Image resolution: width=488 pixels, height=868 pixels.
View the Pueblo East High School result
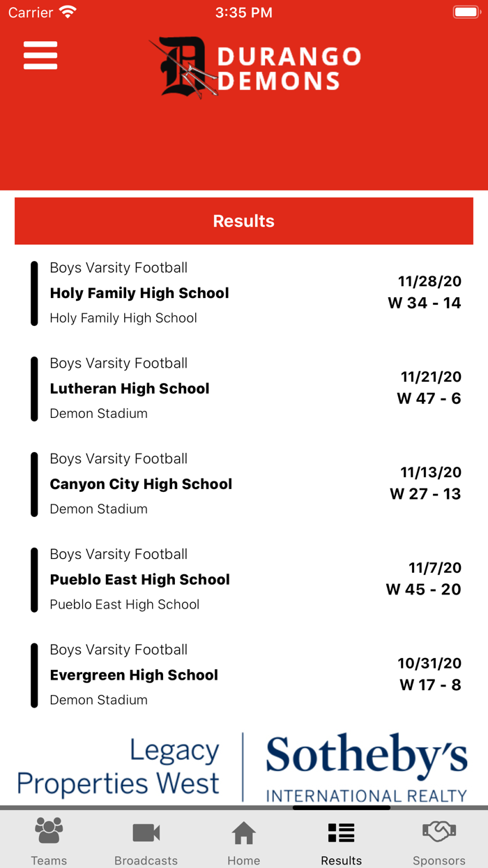click(x=244, y=580)
